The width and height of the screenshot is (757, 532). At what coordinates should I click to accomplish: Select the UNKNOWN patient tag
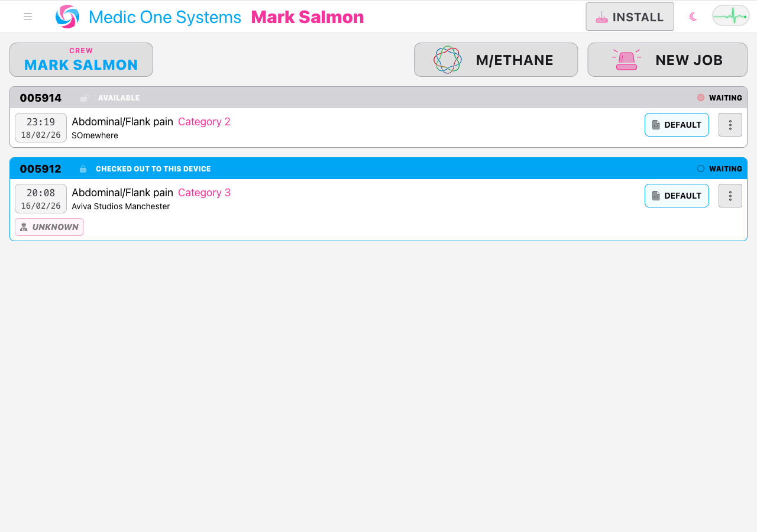(x=49, y=227)
